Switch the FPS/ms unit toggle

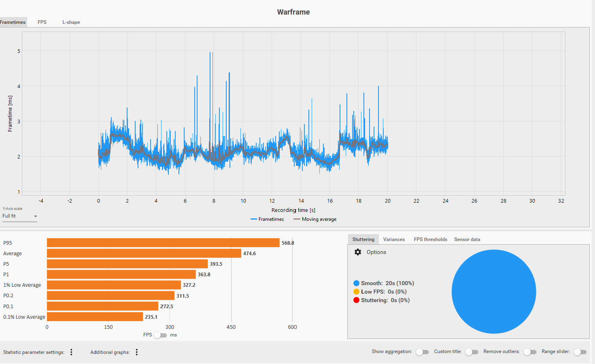(160, 335)
